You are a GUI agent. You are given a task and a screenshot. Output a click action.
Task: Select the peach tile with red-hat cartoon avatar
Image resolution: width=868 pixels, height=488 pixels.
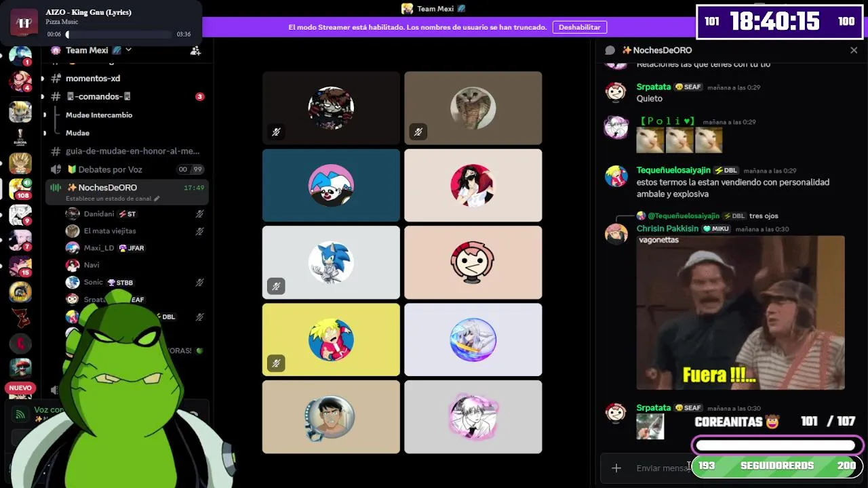click(x=473, y=262)
